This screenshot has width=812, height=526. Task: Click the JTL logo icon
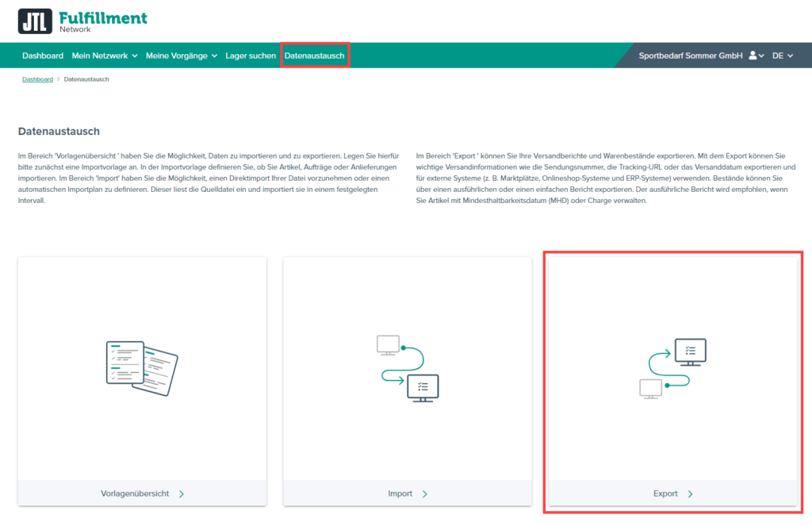coord(35,21)
